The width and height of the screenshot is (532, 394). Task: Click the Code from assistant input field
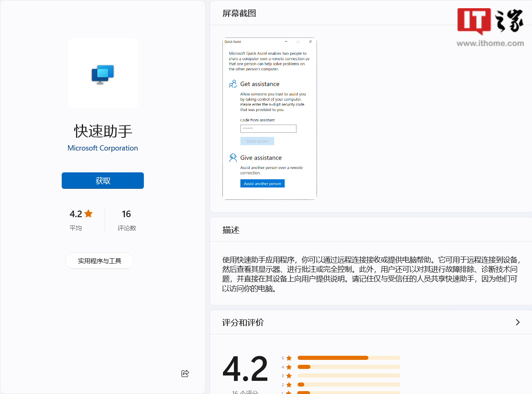point(268,129)
